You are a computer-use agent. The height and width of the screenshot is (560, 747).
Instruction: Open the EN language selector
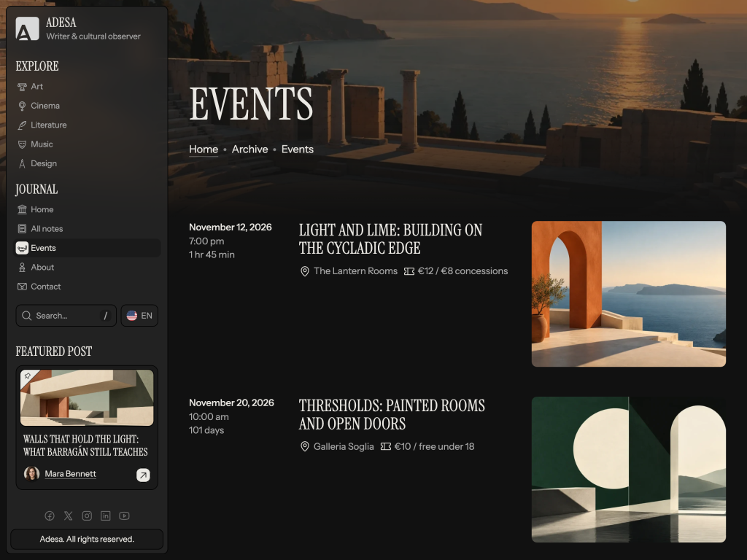pyautogui.click(x=139, y=316)
